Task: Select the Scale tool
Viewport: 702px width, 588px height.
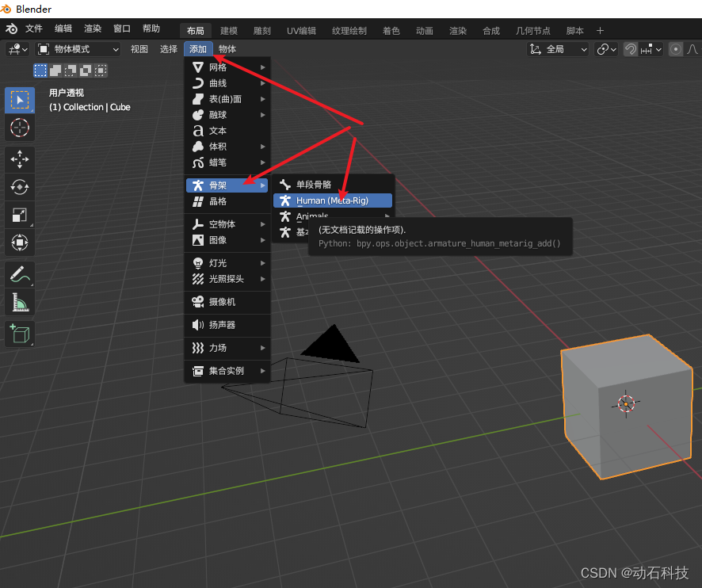Action: point(20,215)
